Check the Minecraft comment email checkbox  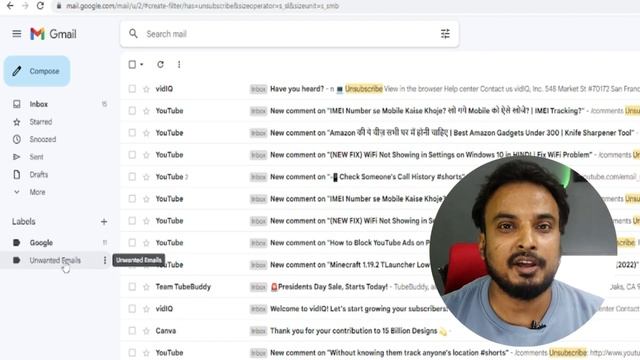[132, 264]
